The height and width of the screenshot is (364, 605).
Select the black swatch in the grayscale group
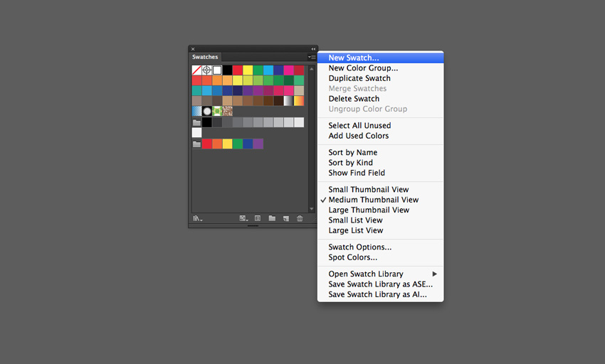pos(207,122)
